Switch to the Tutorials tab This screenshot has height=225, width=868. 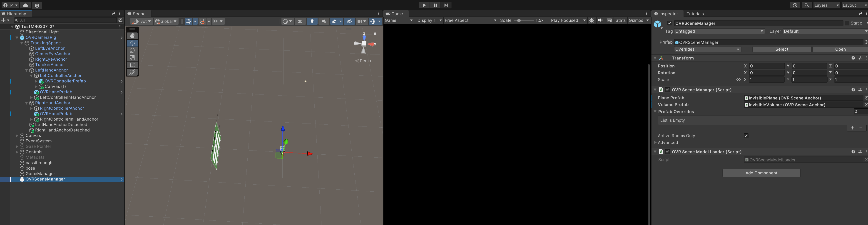pyautogui.click(x=695, y=14)
